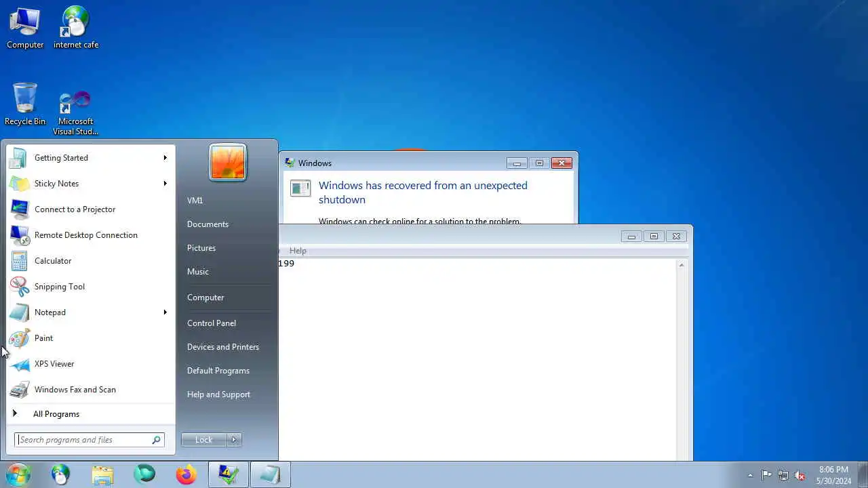Switch to Notepad taskbar button
This screenshot has width=868, height=488.
pos(271,474)
